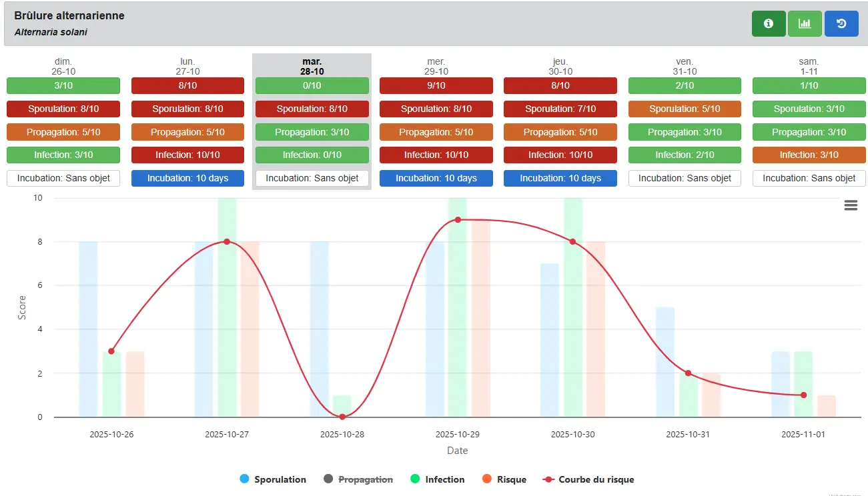Select the dim. 26-10 day header
This screenshot has height=496, width=868.
click(x=63, y=66)
